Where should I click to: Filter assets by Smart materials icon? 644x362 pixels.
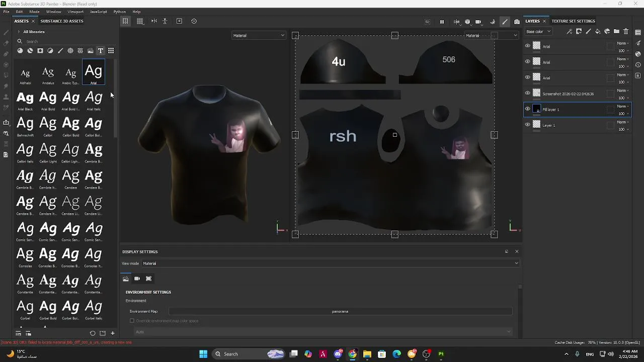(30, 51)
